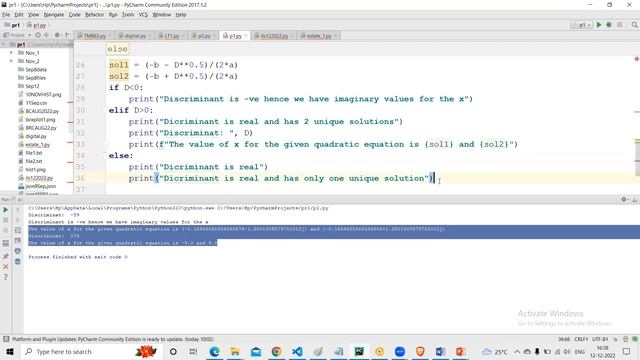Click Windows search box on taskbar
640x360 pixels.
(x=92, y=351)
